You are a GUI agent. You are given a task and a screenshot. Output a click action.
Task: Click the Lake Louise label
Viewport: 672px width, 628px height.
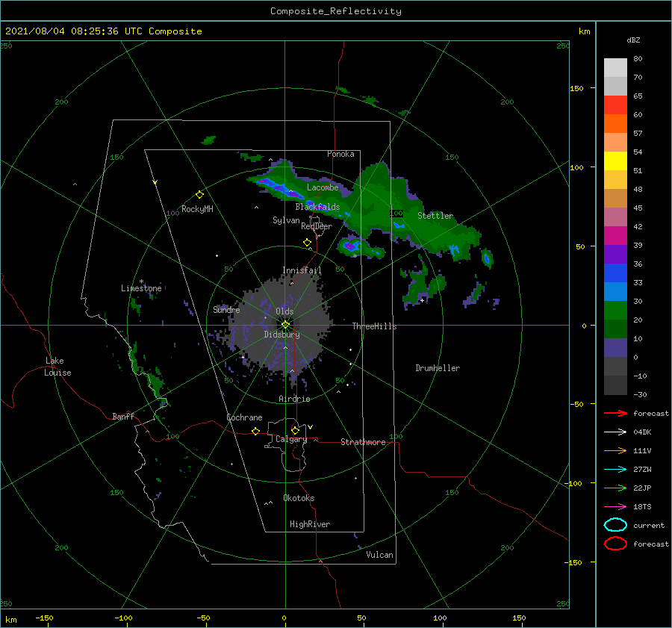click(57, 367)
